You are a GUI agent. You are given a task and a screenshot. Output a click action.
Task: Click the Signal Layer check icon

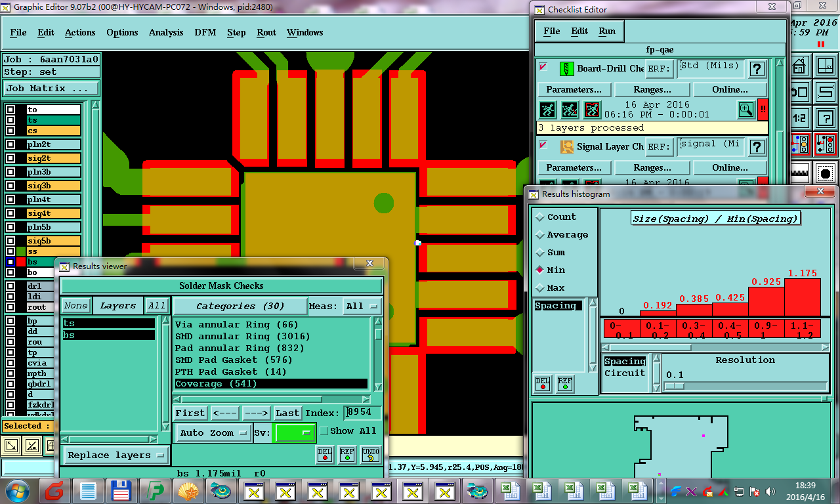566,146
